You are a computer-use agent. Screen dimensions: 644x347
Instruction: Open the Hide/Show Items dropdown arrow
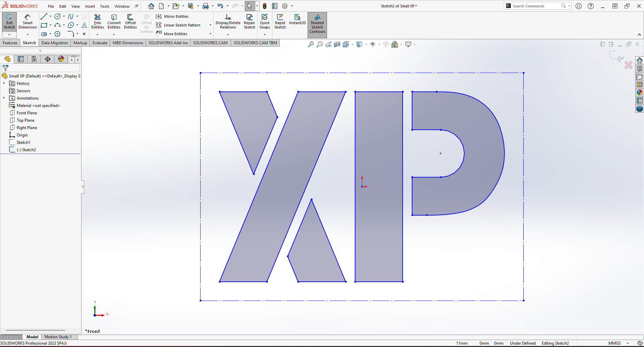tap(379, 44)
